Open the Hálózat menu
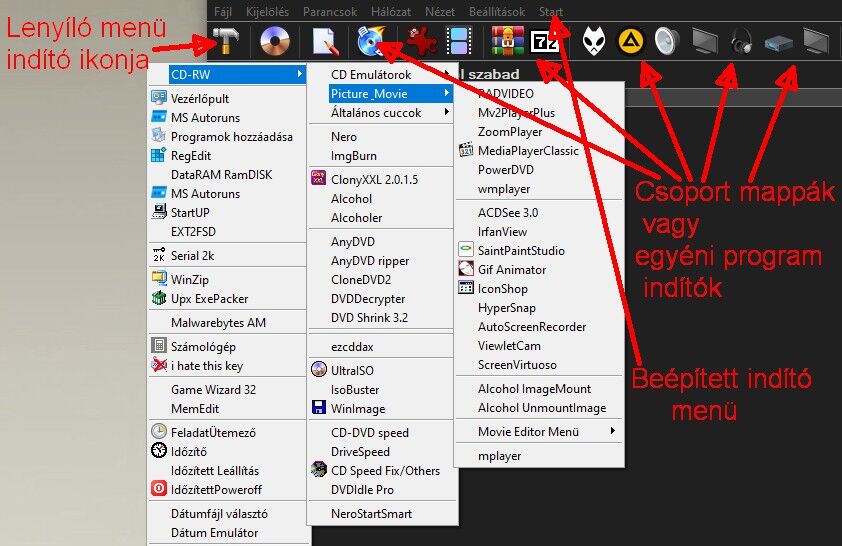 pos(391,11)
